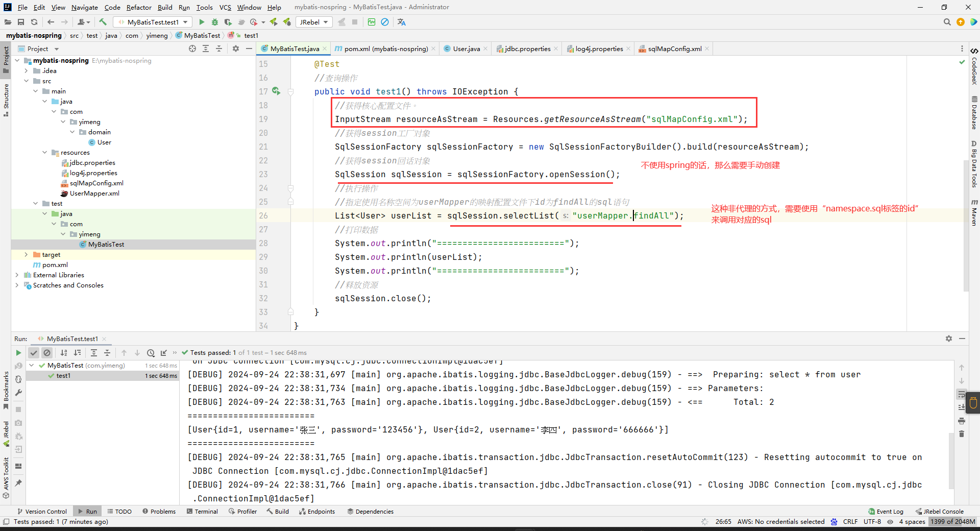Collapse the mybatis-nospring root node
This screenshot has width=980, height=531.
17,60
